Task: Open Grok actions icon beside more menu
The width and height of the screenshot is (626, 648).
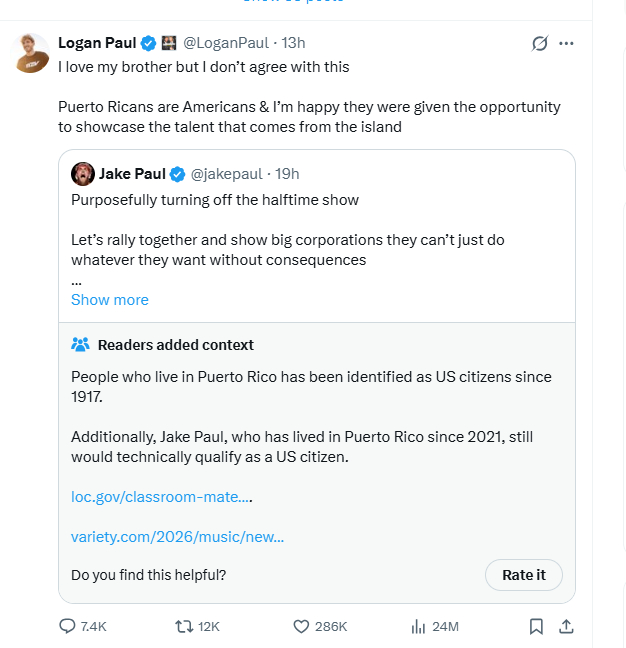Action: pyautogui.click(x=540, y=43)
